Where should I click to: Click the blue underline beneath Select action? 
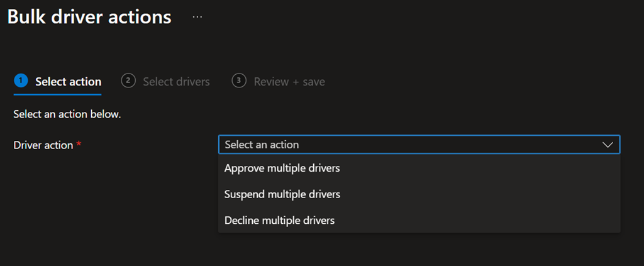click(57, 94)
